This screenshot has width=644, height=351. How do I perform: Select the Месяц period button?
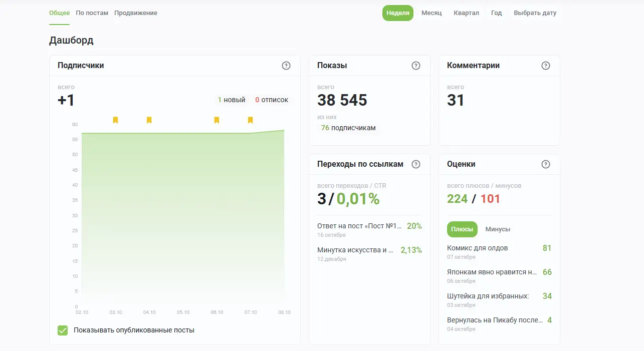pyautogui.click(x=431, y=13)
